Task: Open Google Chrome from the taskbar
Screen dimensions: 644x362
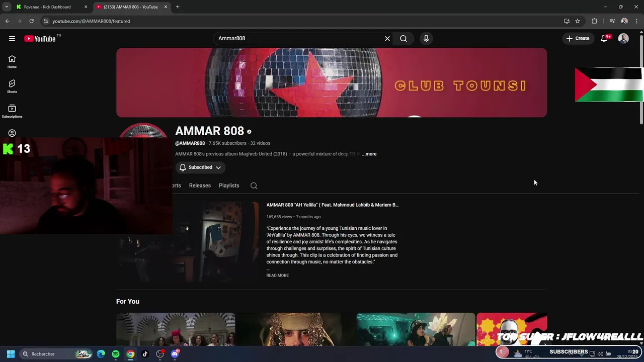Action: tap(130, 354)
